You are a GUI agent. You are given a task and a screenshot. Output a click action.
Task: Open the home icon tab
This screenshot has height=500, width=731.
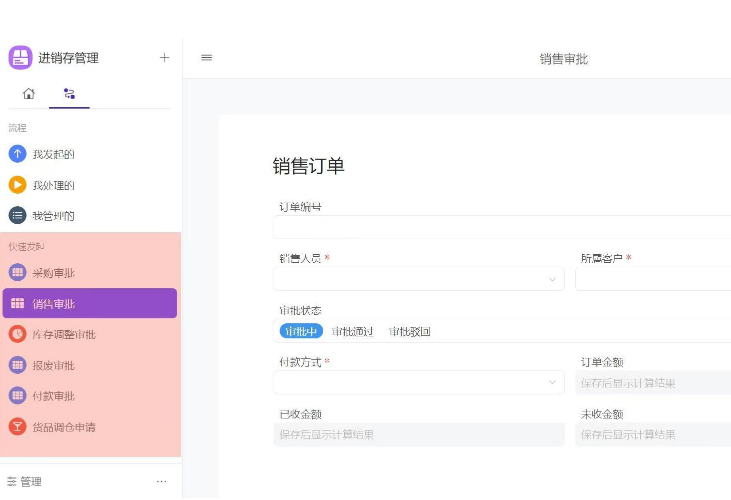(x=29, y=94)
